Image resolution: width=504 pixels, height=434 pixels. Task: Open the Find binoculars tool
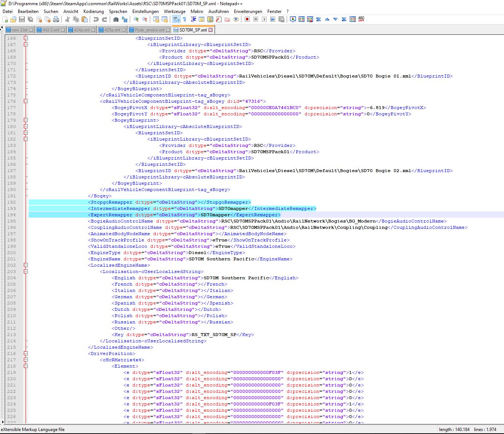point(116,19)
